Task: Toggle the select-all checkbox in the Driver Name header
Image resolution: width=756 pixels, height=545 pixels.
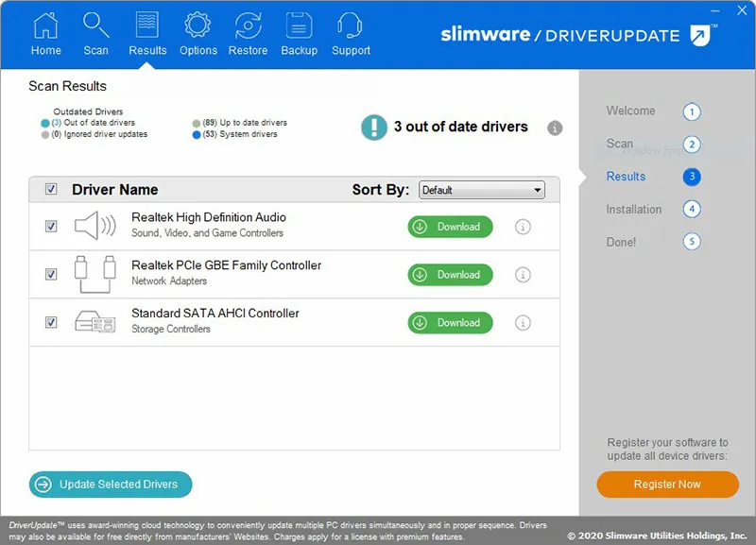Action: click(x=52, y=189)
